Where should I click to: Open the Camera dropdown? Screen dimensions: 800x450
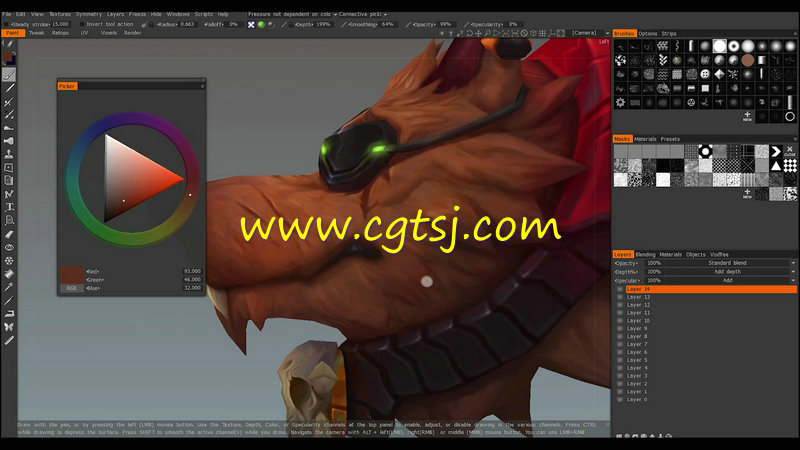tap(589, 33)
